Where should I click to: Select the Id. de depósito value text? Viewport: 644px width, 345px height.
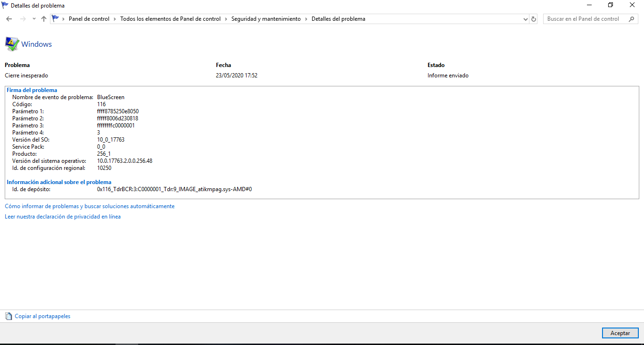(174, 189)
